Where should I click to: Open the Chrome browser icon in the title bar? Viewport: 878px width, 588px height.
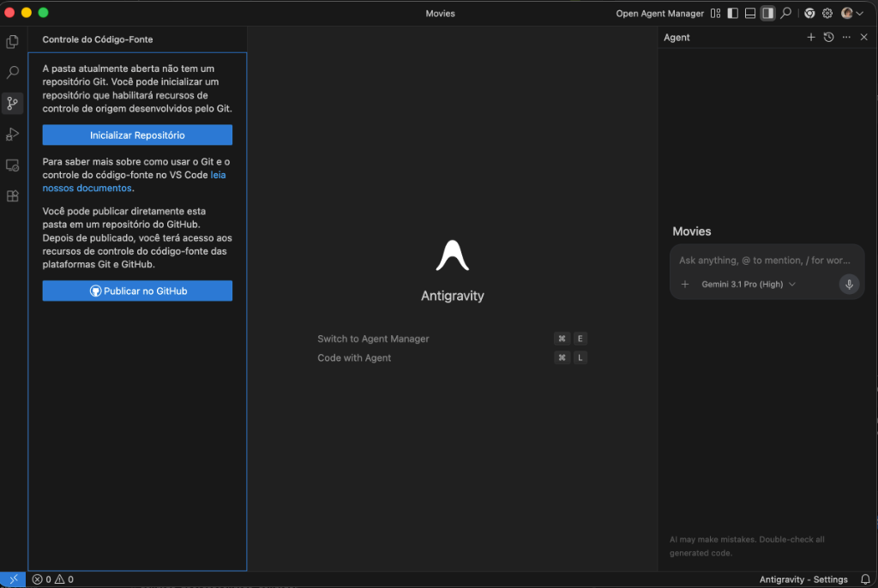pos(809,14)
